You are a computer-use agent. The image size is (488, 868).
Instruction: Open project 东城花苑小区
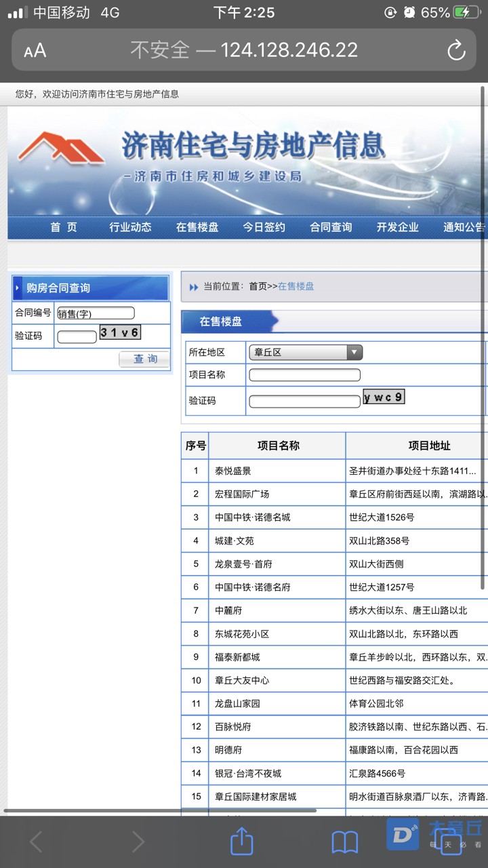click(242, 633)
